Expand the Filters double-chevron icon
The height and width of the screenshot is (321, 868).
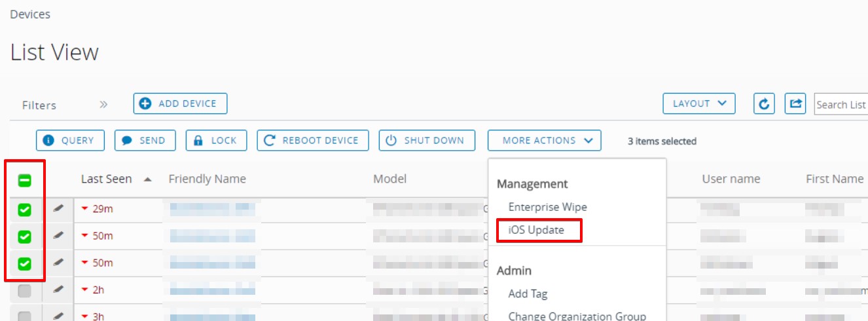tap(103, 104)
